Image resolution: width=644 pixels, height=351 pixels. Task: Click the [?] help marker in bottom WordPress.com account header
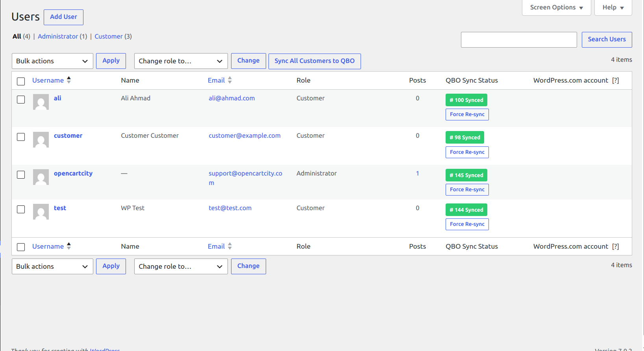tap(616, 246)
